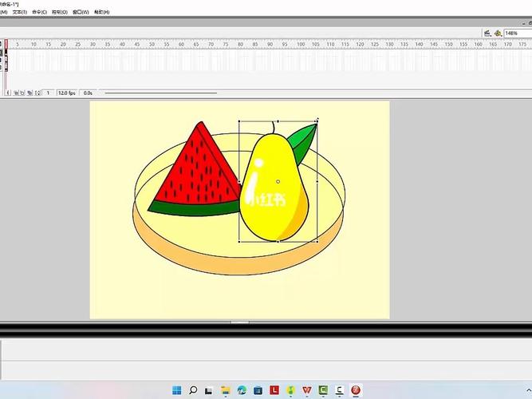This screenshot has height=399, width=532.
Task: Open Modify Onion Markers menu
Action: point(37,93)
